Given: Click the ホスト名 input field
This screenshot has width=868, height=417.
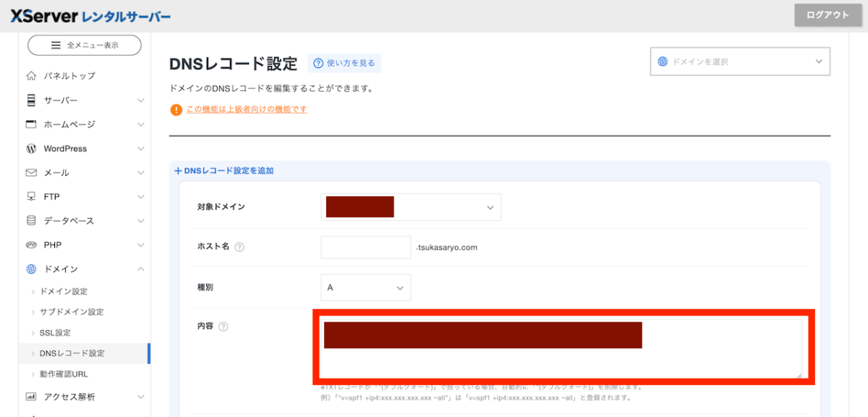Looking at the screenshot, I should 365,247.
